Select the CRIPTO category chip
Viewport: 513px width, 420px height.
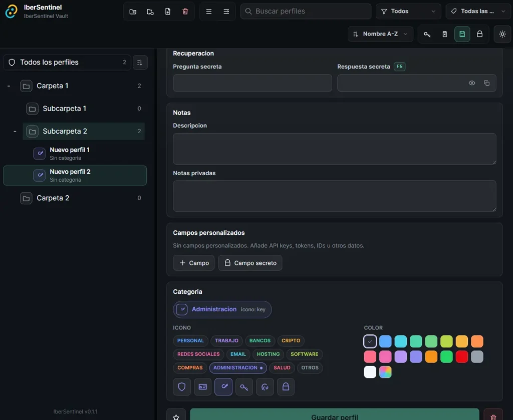(x=291, y=340)
